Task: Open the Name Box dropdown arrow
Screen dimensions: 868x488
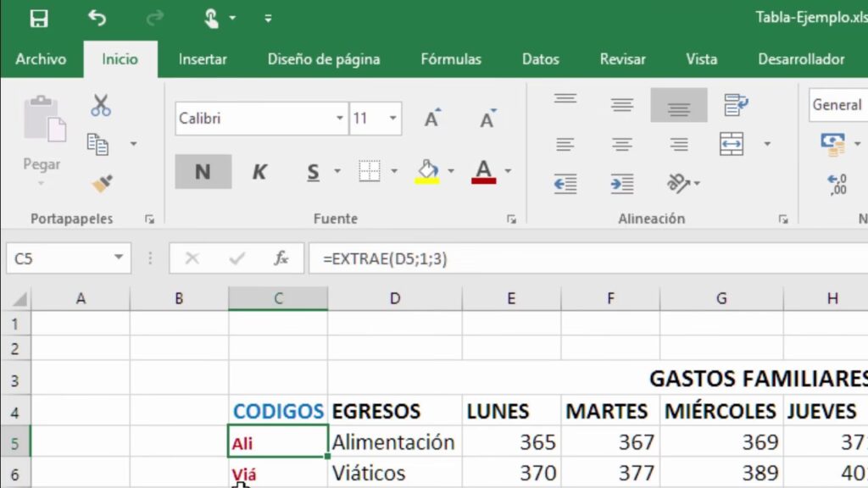Action: pyautogui.click(x=118, y=259)
